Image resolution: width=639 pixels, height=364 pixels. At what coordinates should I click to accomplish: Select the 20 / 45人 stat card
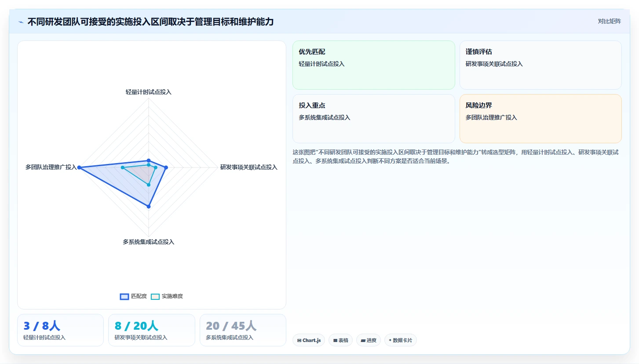243,330
